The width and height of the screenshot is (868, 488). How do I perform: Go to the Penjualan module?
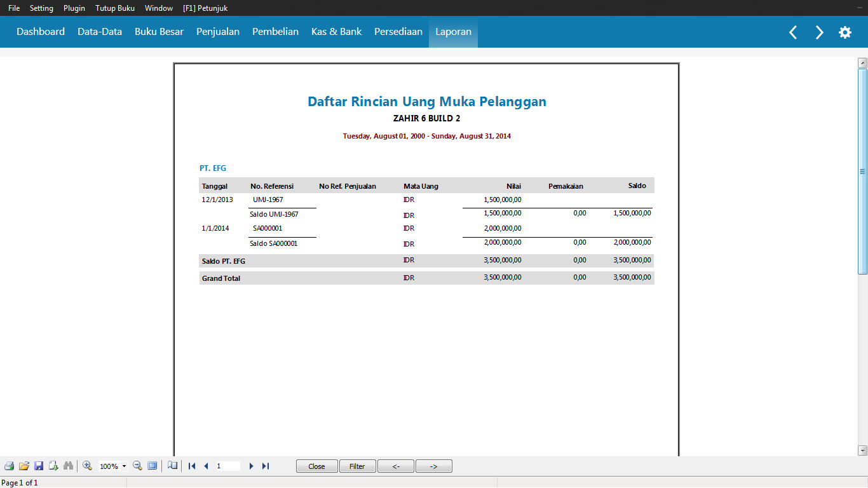pyautogui.click(x=218, y=32)
